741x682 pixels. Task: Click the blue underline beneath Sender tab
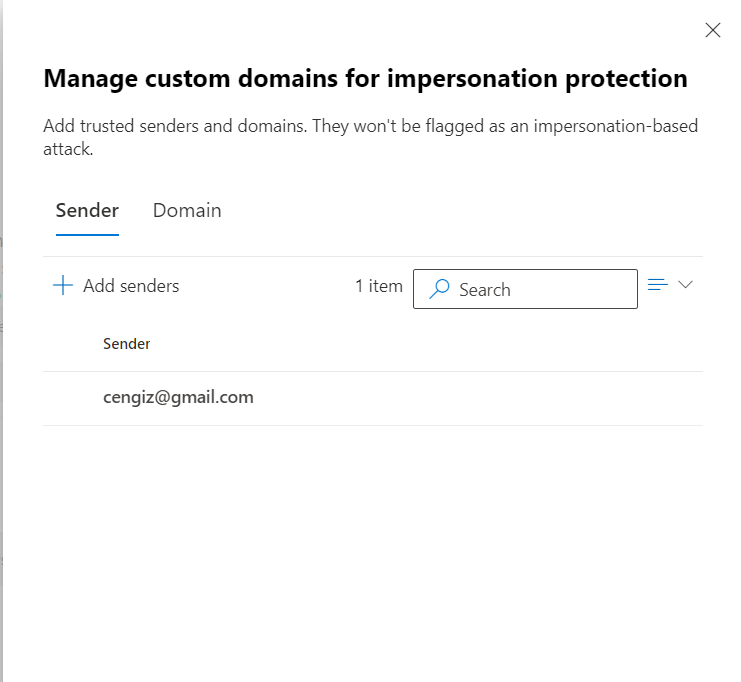coord(87,235)
